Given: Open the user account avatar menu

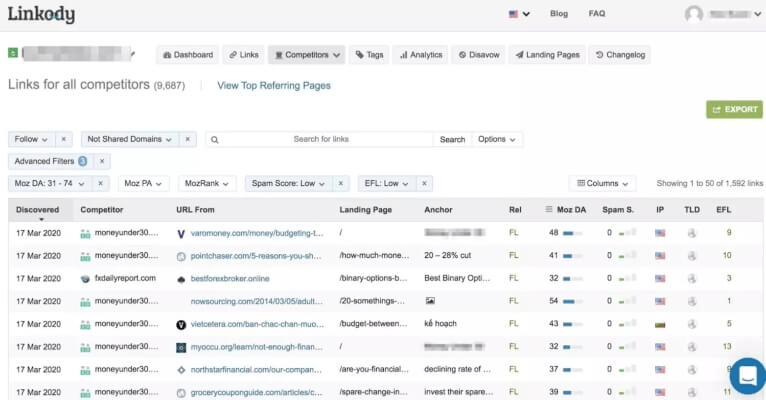Looking at the screenshot, I should (x=723, y=14).
